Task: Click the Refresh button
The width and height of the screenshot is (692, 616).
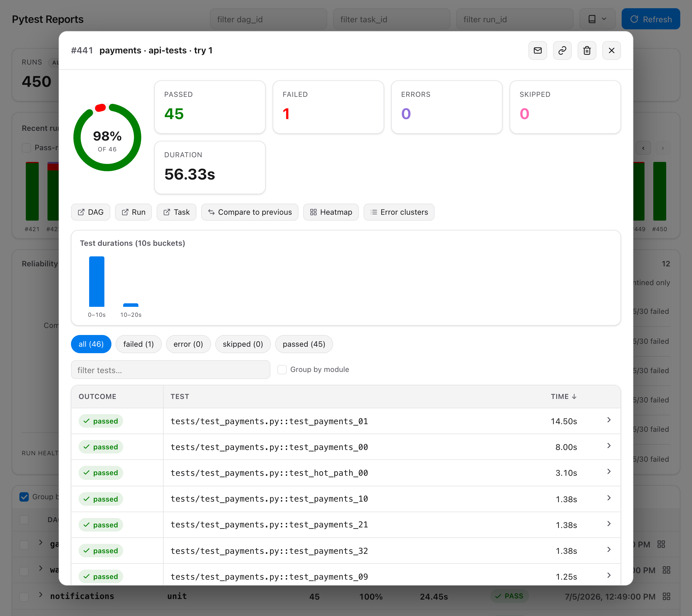Action: [x=651, y=19]
